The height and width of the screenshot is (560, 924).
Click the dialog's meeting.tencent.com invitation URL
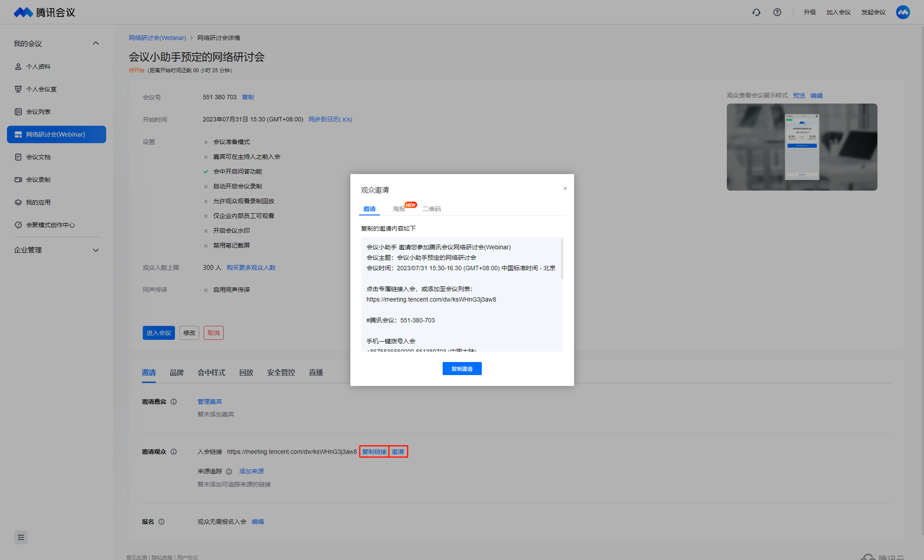431,299
